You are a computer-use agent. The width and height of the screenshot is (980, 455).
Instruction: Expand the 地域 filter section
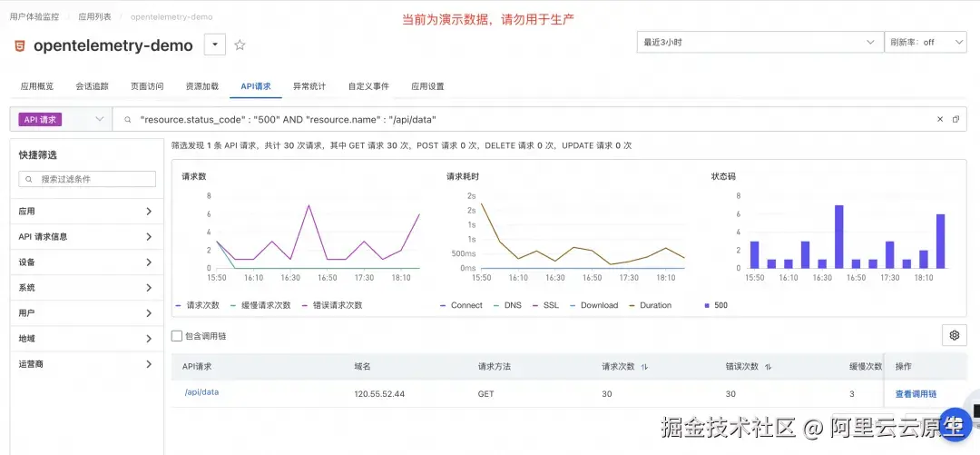[87, 339]
